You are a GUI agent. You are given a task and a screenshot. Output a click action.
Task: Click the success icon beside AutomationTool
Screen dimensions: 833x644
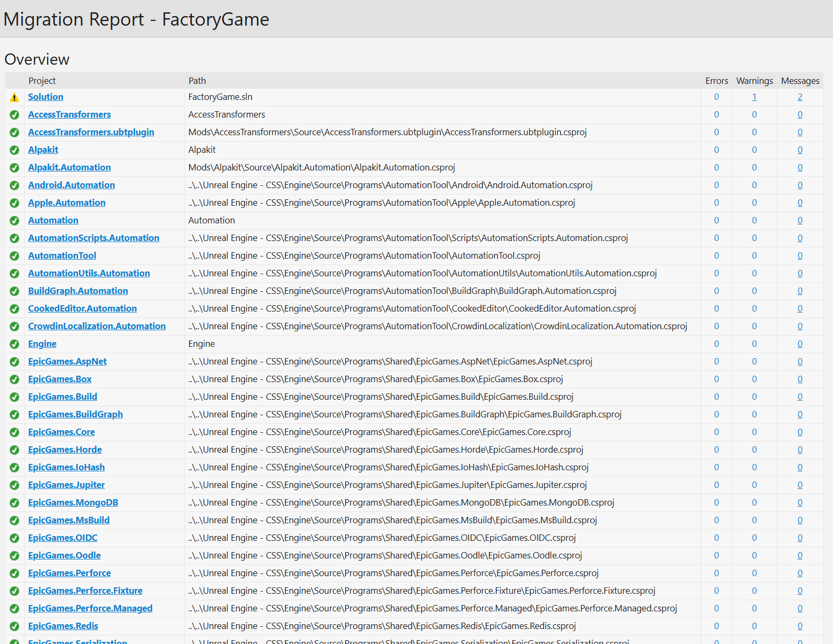click(14, 256)
